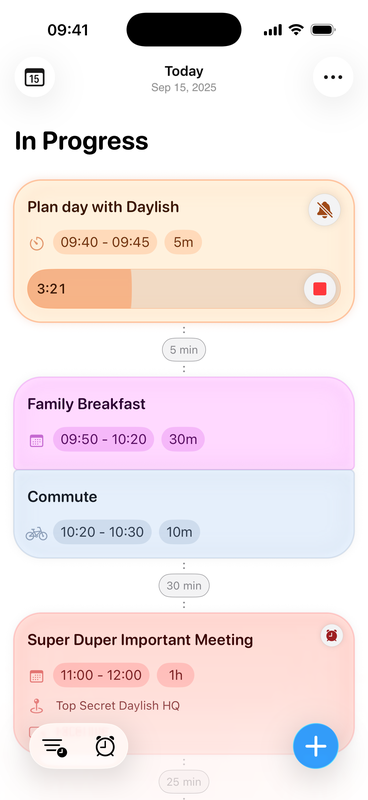This screenshot has height=800, width=368.
Task: Add a new task with plus button
Action: tap(315, 746)
